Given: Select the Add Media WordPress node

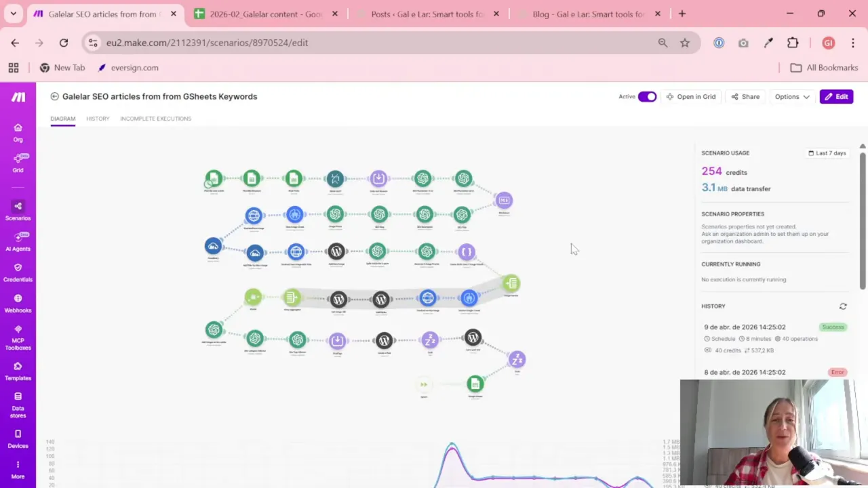Looking at the screenshot, I should (381, 299).
